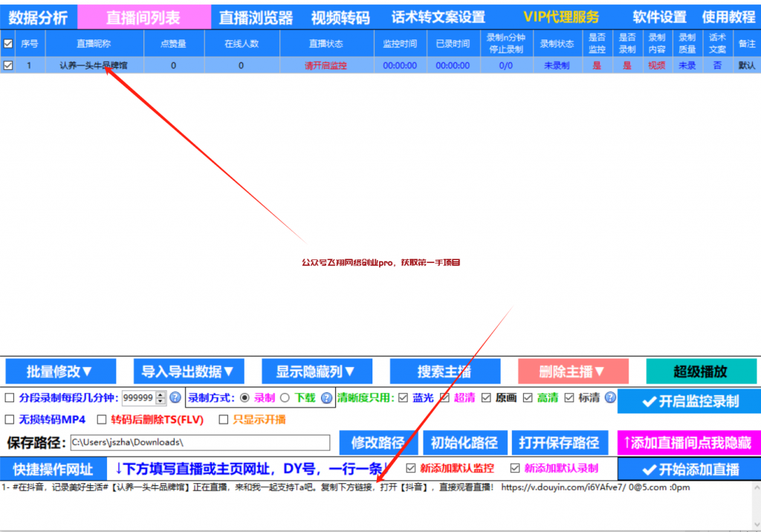Click help icon beside segment minutes field
Screen dimensions: 761x532
click(x=175, y=398)
